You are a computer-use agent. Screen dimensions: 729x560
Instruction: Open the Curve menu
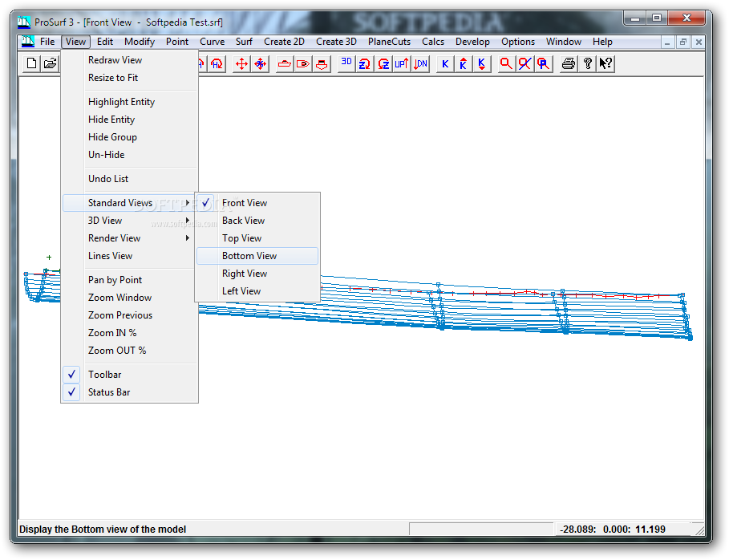(x=213, y=42)
